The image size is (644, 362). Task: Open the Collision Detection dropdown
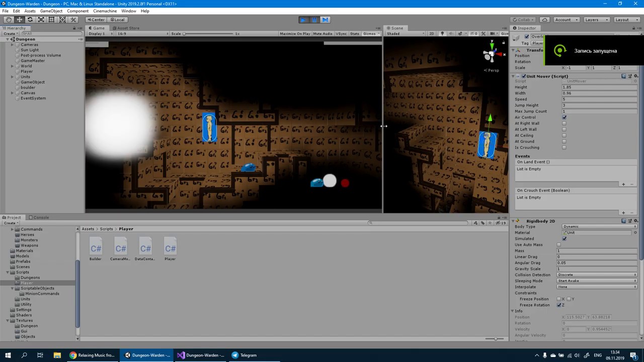(x=598, y=275)
